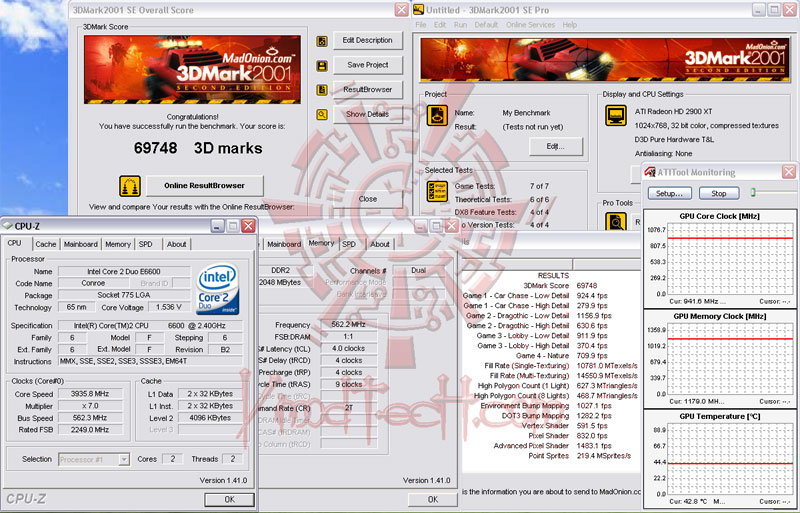Click the Selected Tests checklist icon
Image resolution: width=800 pixels, height=513 pixels.
pyautogui.click(x=437, y=191)
